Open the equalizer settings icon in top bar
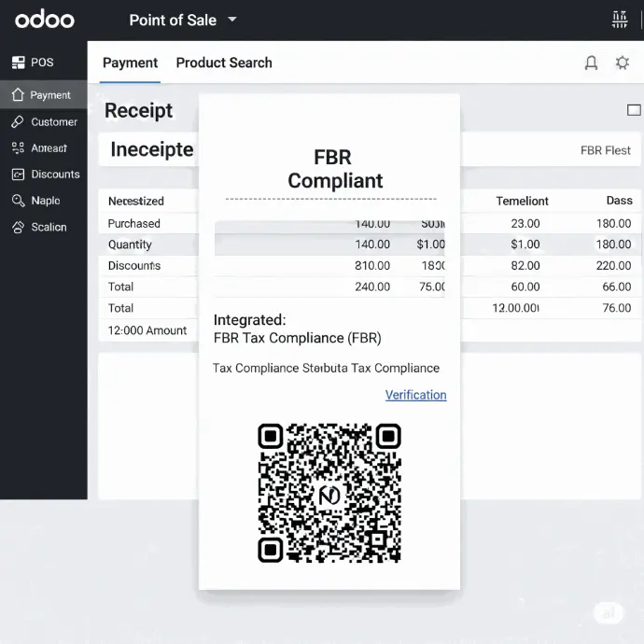Image resolution: width=644 pixels, height=644 pixels. (620, 20)
